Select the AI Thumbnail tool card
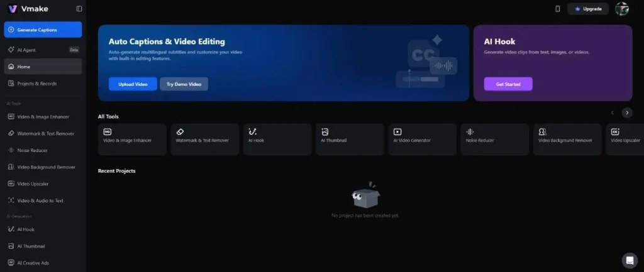The height and width of the screenshot is (272, 644). (349, 139)
